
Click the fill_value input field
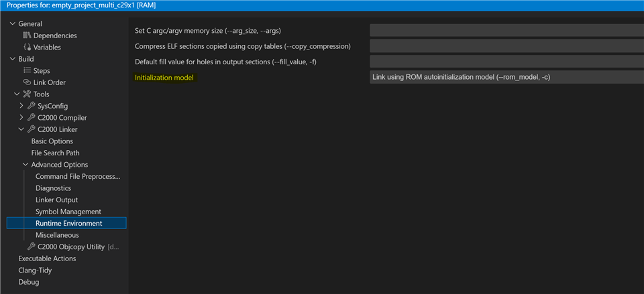(x=506, y=62)
